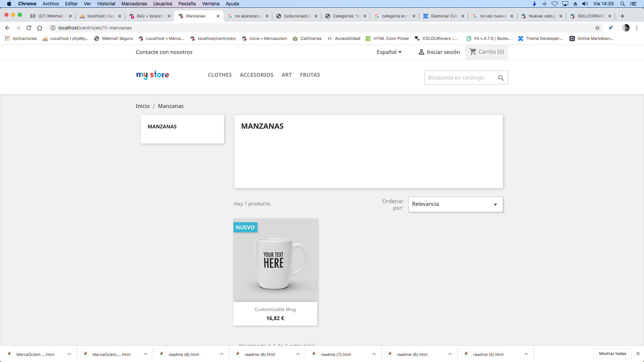
Task: Expand readme (5).html download options chevron
Action: pyautogui.click(x=526, y=354)
